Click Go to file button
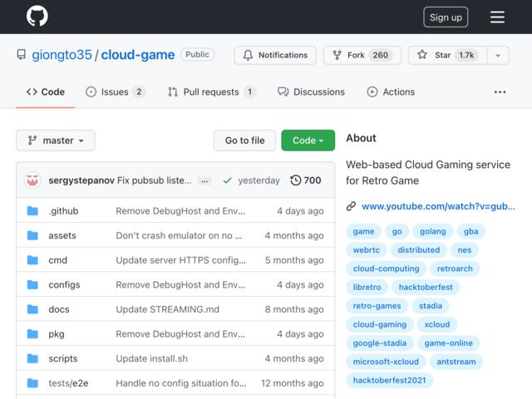Viewport: 532px width, 399px height. pyautogui.click(x=244, y=140)
